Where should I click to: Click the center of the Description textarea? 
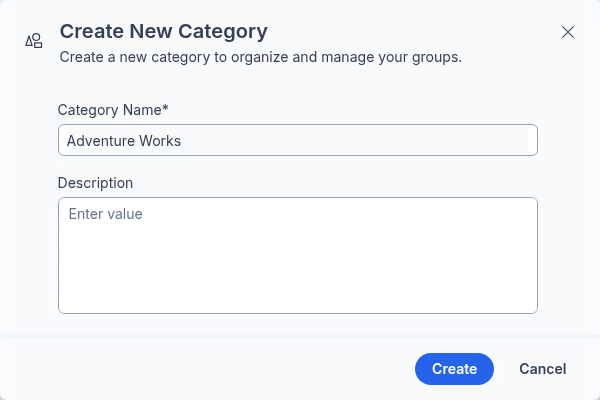pos(298,255)
